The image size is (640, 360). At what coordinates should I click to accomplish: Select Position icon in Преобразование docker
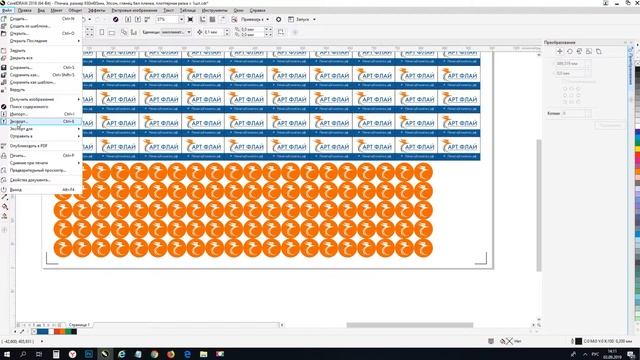(560, 51)
